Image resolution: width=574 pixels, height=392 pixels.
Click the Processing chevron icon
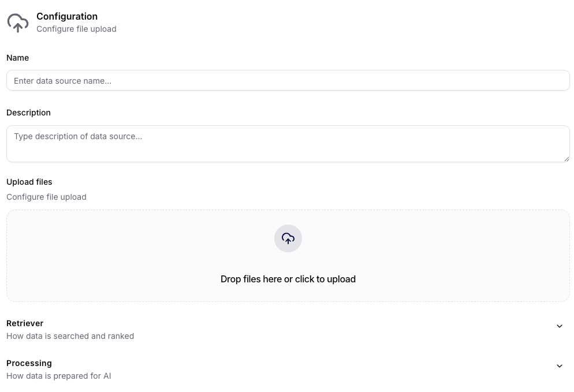click(x=559, y=365)
